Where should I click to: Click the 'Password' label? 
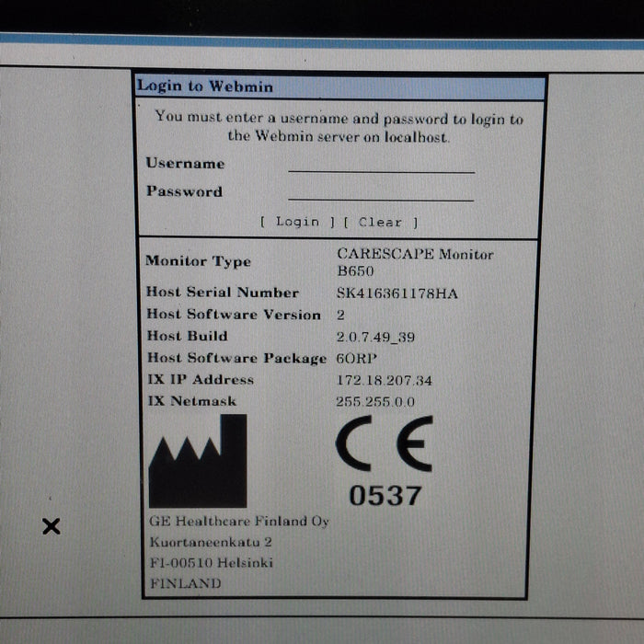click(x=184, y=191)
